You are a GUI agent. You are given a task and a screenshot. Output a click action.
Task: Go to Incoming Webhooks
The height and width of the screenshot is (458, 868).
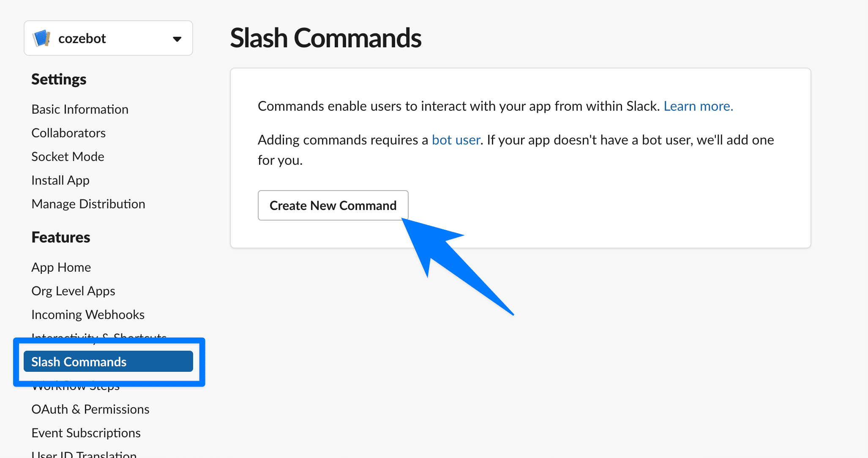tap(88, 315)
